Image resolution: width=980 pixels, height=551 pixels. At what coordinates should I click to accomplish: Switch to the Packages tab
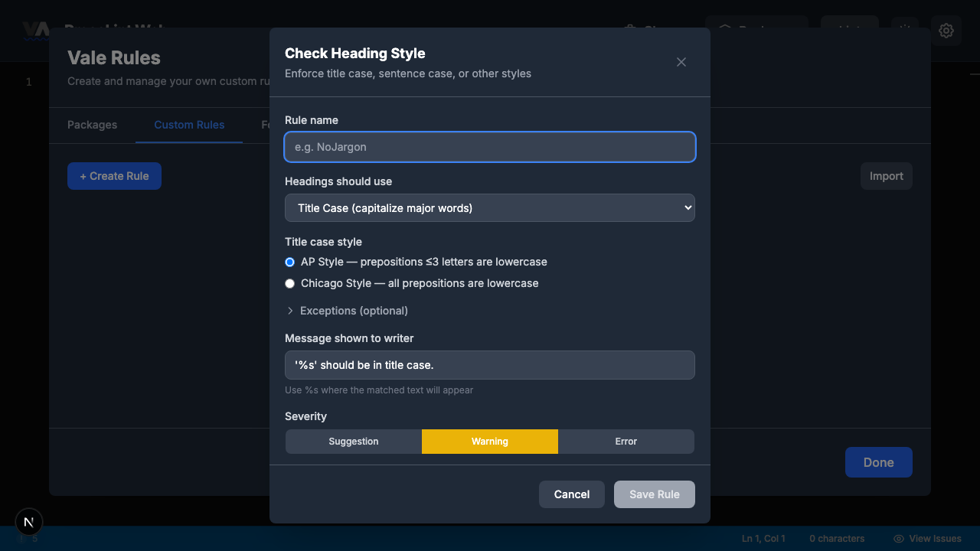[x=92, y=125]
